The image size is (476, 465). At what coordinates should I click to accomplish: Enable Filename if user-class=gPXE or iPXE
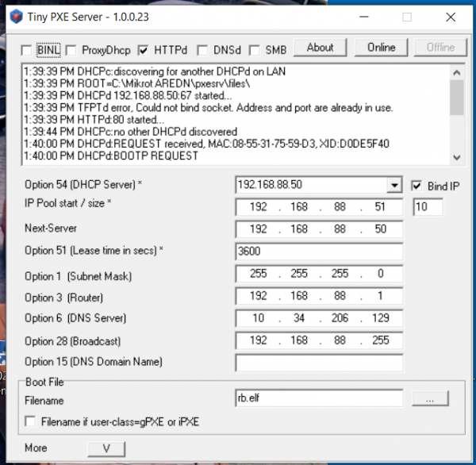click(x=30, y=421)
